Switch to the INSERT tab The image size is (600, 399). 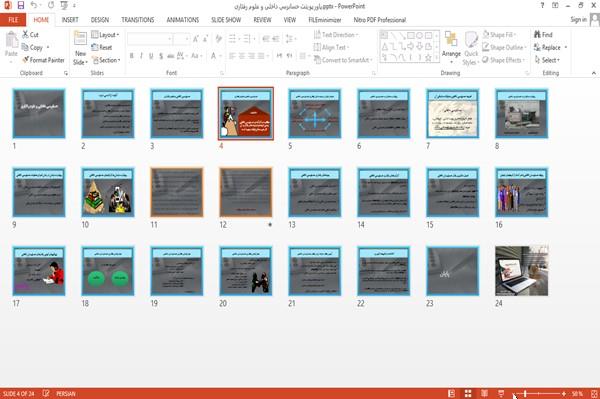[70, 20]
